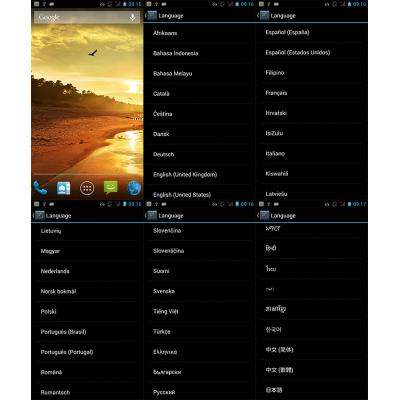
Task: Tap the Google voice search microphone
Action: point(133,17)
